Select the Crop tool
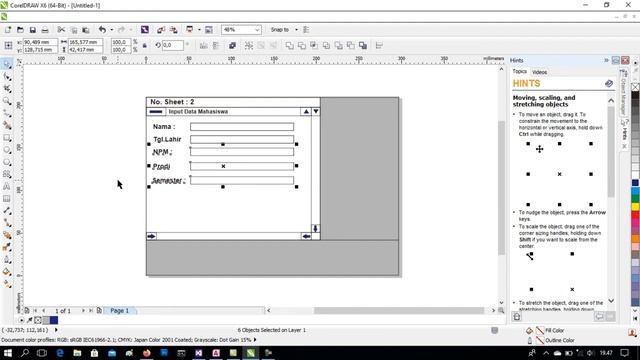The height and width of the screenshot is (360, 640). [x=7, y=89]
